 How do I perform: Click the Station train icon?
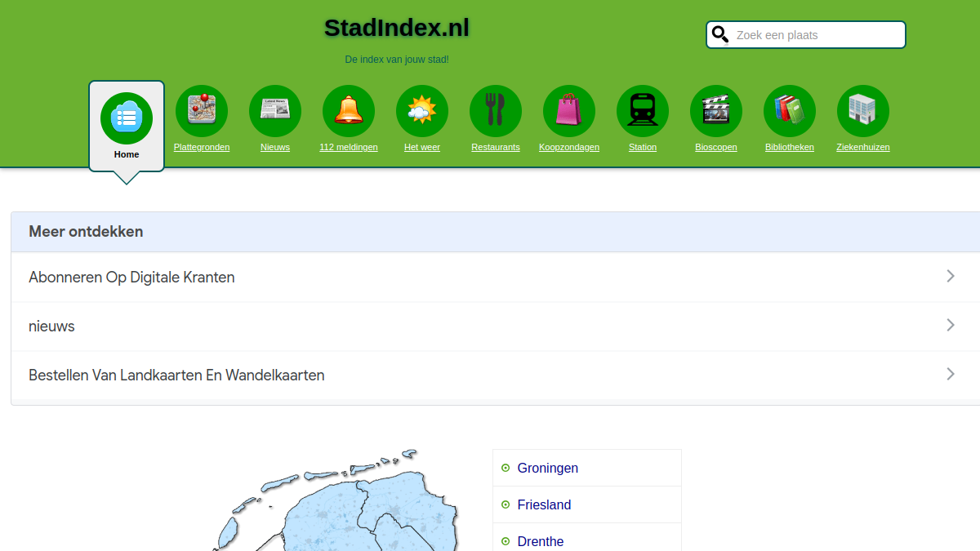[643, 111]
